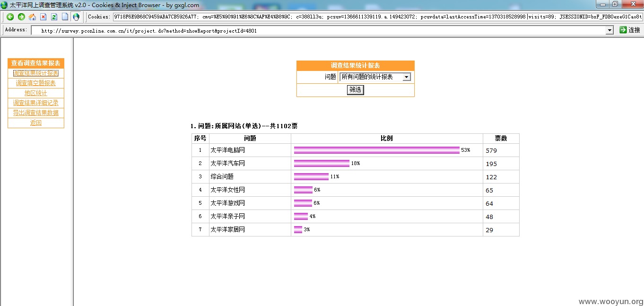Click the vote count 64
644x306 pixels.
coord(489,204)
